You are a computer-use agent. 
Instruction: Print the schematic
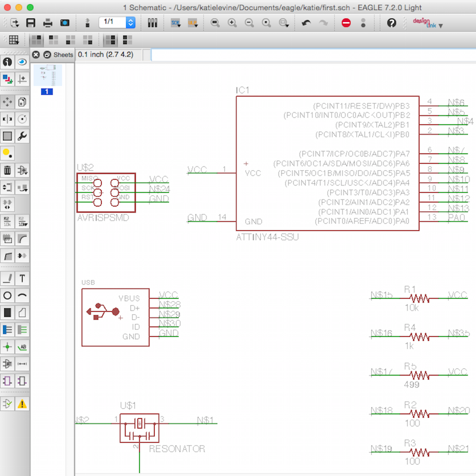48,23
